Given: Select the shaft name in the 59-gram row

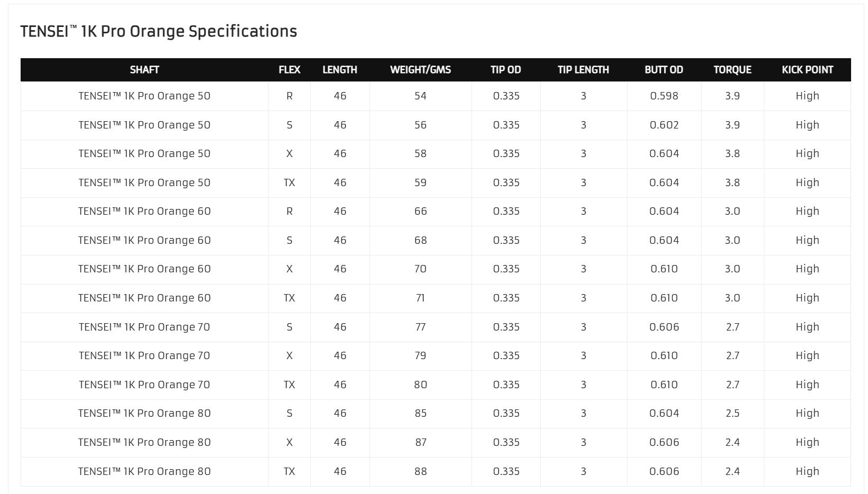Looking at the screenshot, I should tap(144, 182).
